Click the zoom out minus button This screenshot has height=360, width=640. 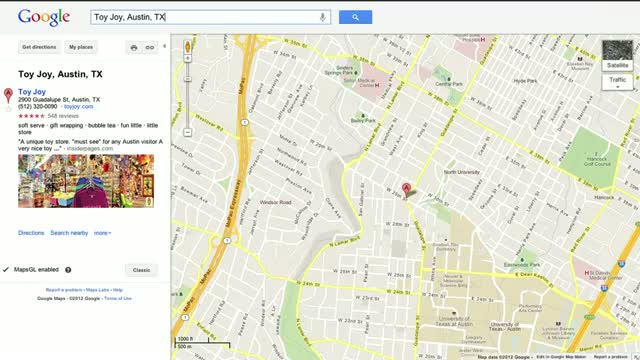[x=188, y=132]
